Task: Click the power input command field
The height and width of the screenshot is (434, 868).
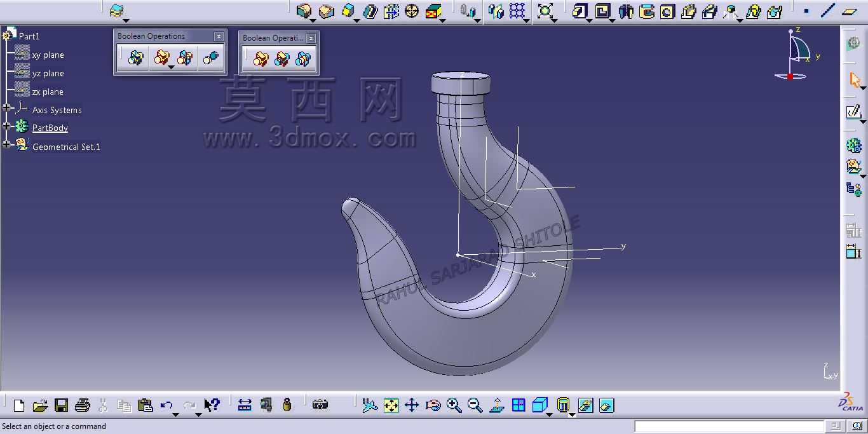Action: point(729,426)
